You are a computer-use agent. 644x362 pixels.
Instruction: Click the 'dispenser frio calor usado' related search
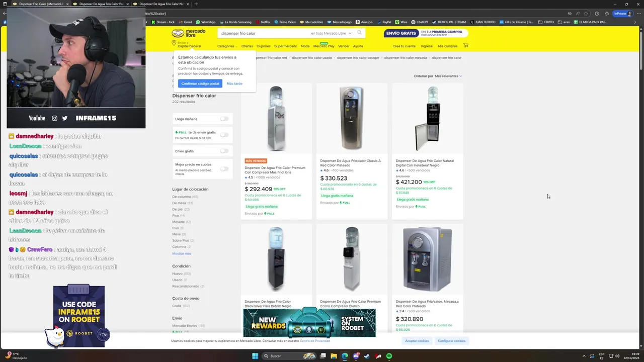[312, 58]
